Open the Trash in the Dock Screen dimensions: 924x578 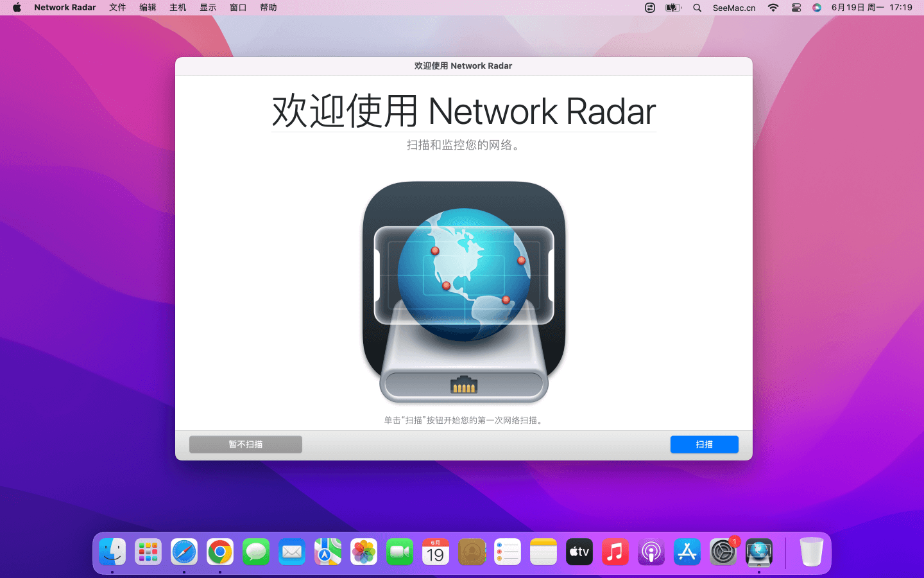tap(811, 552)
